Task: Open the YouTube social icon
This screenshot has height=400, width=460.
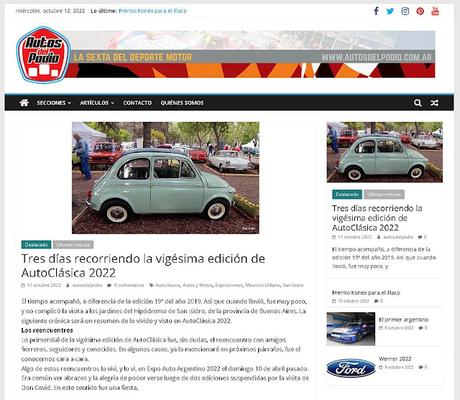Action: 435,11
